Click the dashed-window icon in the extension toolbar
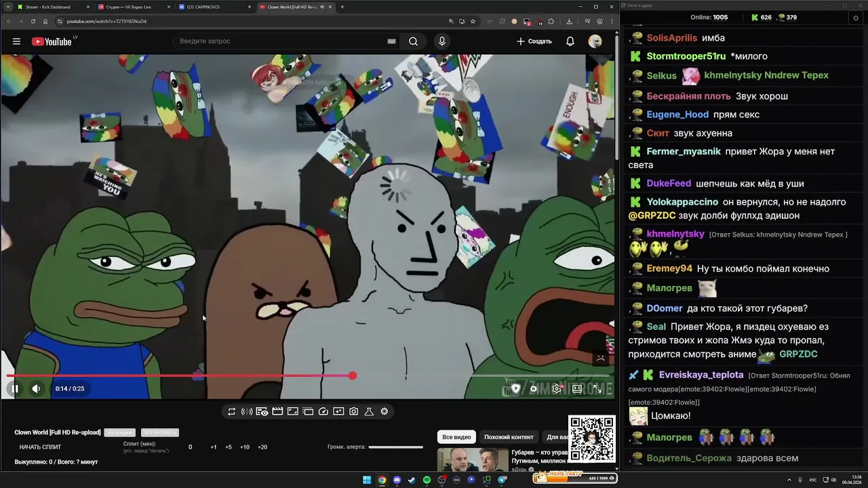 pyautogui.click(x=308, y=411)
